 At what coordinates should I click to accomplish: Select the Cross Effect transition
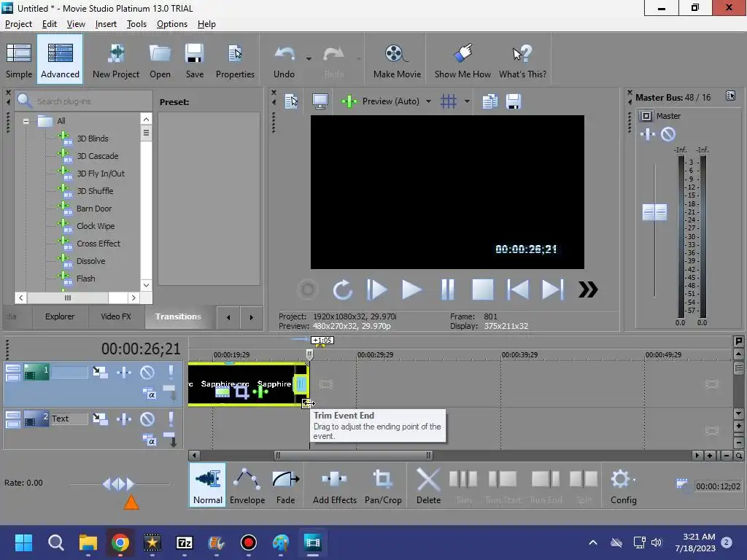tap(98, 244)
